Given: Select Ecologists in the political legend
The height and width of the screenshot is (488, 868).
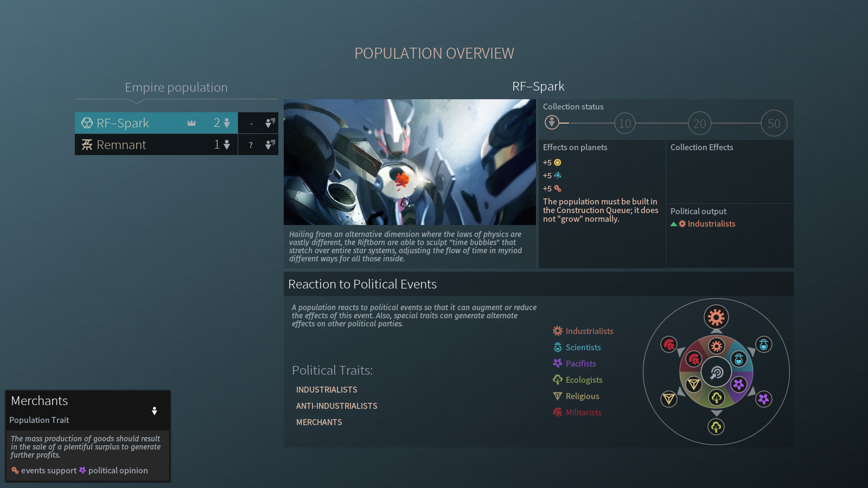Looking at the screenshot, I should (578, 380).
